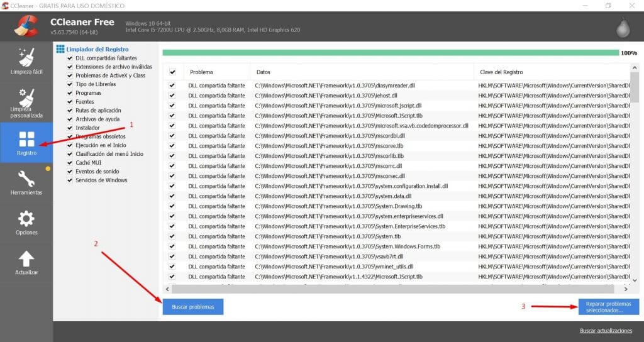Toggle Clasificación del menú Inicio checkbox

(x=70, y=154)
